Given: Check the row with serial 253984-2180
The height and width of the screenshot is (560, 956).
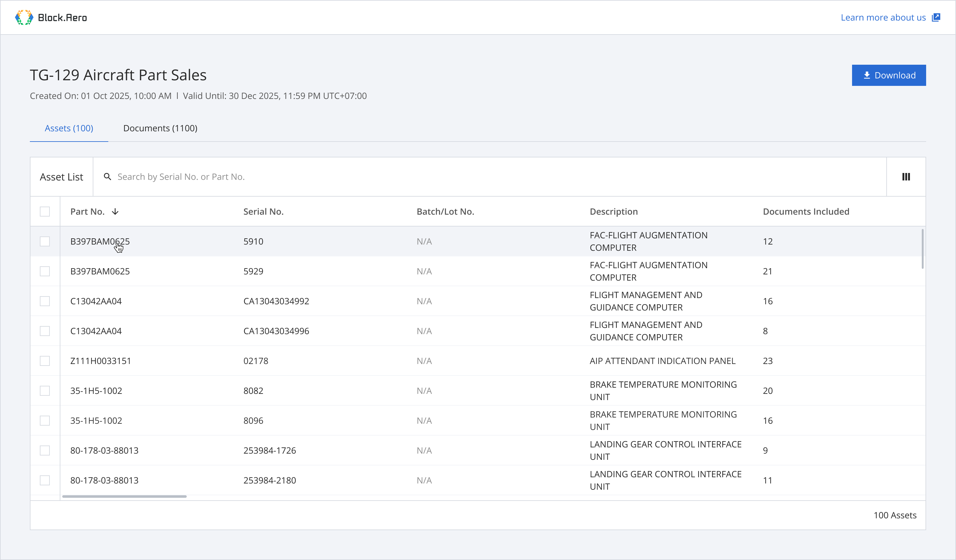Looking at the screenshot, I should 45,480.
